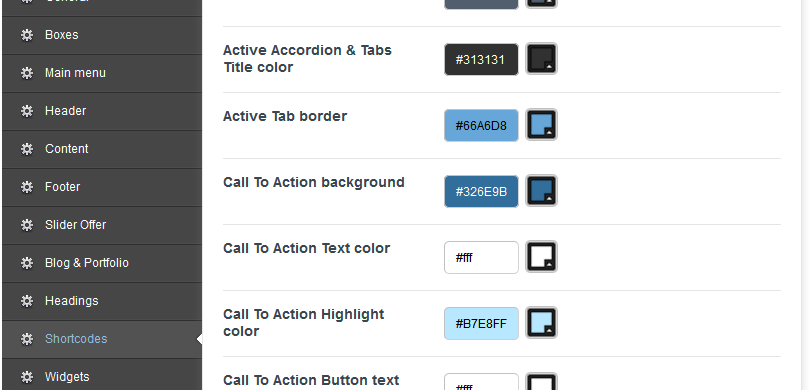Image resolution: width=809 pixels, height=390 pixels.
Task: Open color picker for Call To Action background
Action: coord(541,190)
